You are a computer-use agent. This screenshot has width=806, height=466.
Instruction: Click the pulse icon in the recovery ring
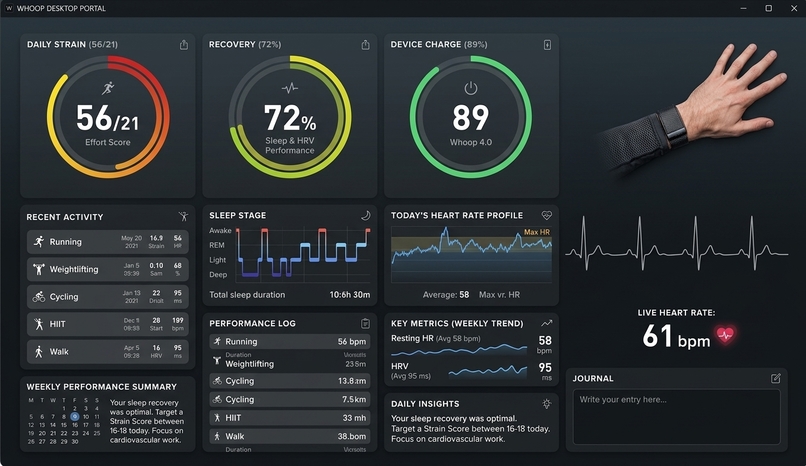point(290,88)
